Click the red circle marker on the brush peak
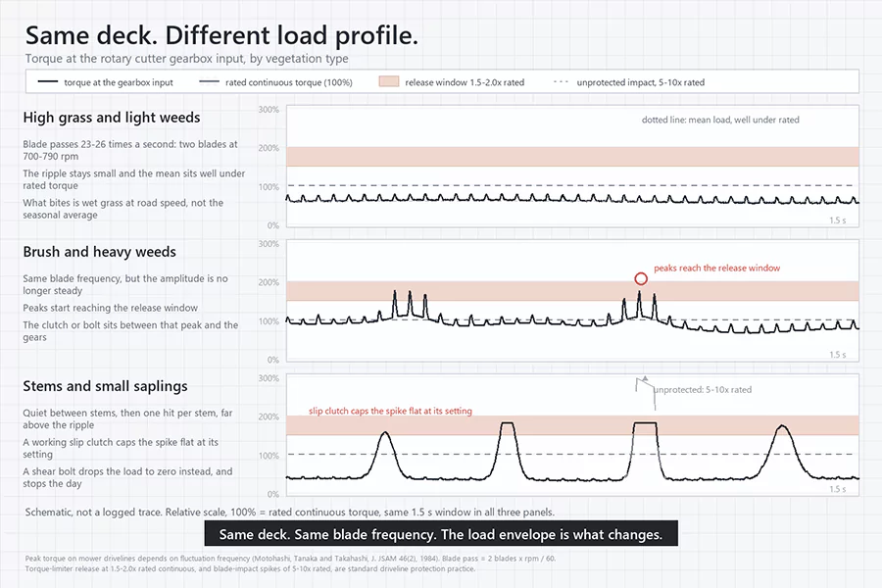This screenshot has width=882, height=588. point(641,278)
